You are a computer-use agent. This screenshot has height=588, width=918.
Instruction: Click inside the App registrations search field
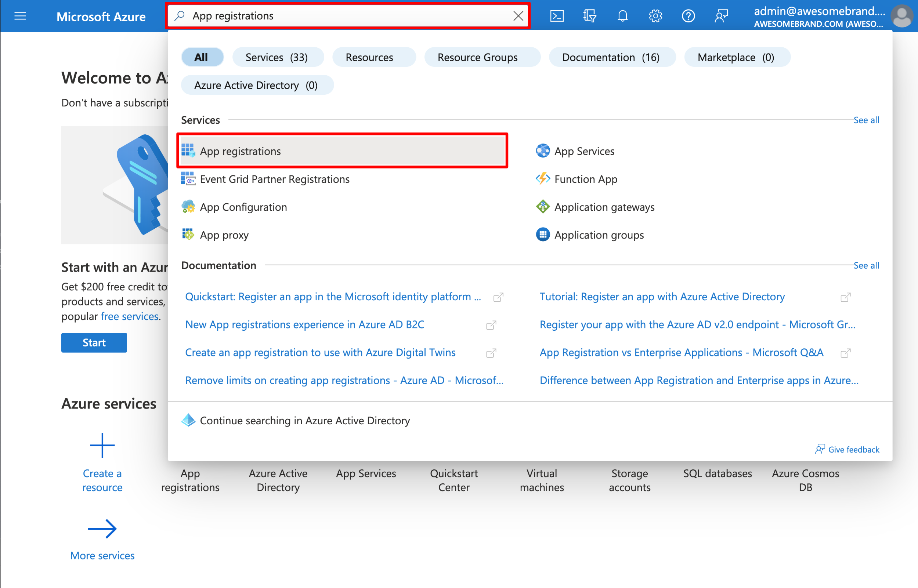347,16
